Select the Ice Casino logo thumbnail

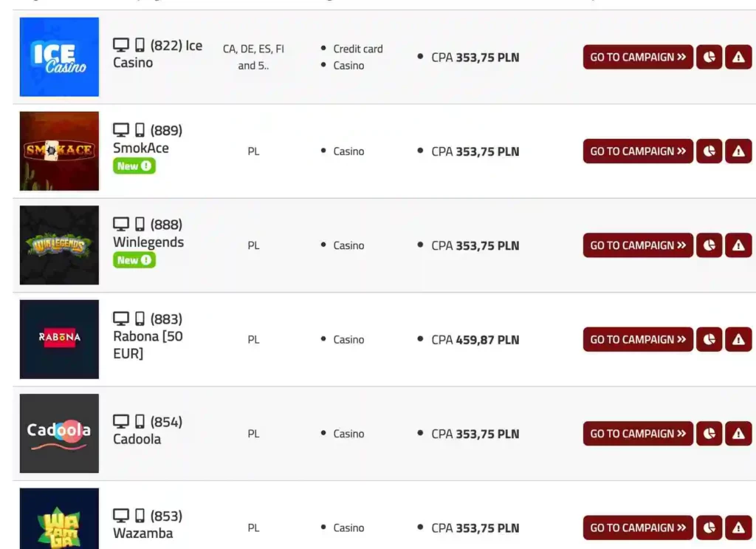coord(59,57)
